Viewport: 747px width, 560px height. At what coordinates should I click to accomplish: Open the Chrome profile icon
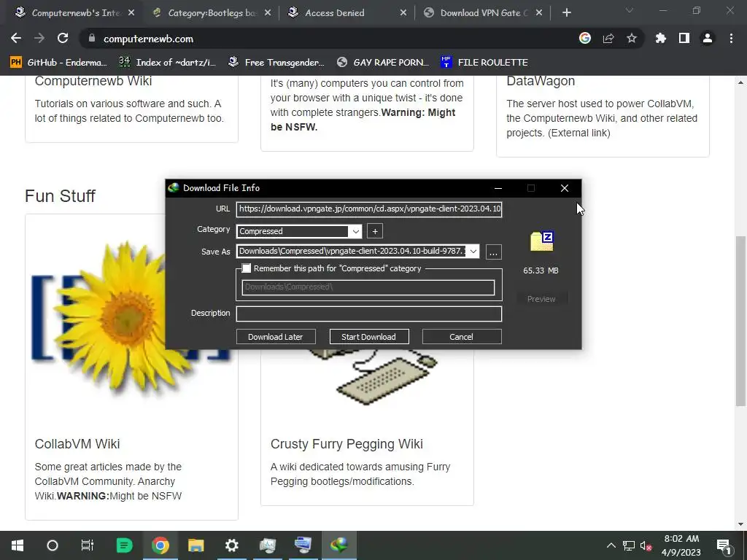point(708,38)
